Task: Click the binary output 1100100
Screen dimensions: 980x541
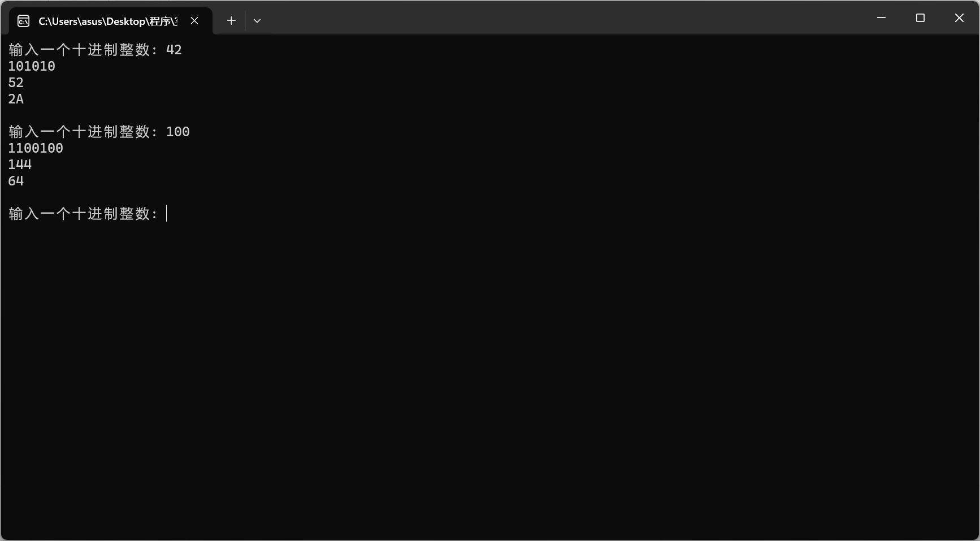Action: (x=36, y=148)
